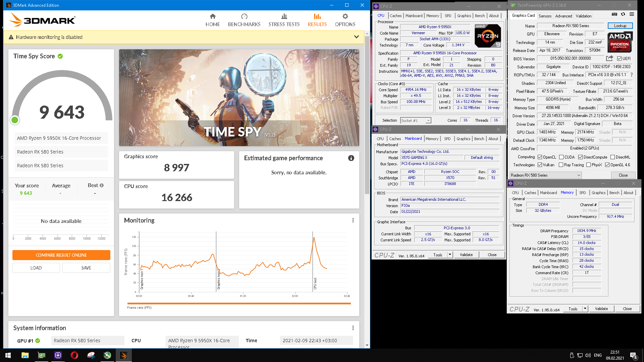
Task: Click the info icon for Estimated game performance
Action: [351, 158]
